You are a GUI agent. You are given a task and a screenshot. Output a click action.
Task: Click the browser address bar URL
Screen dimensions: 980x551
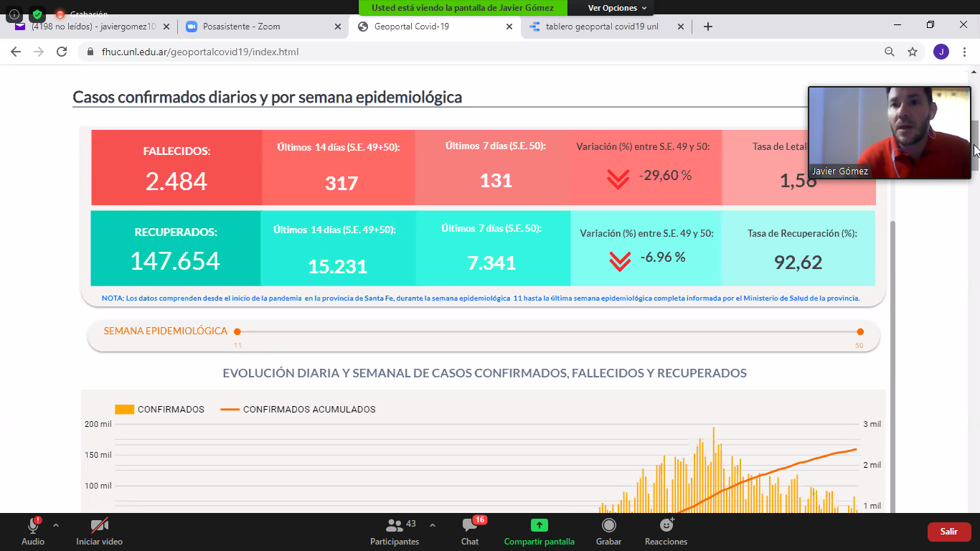pyautogui.click(x=200, y=52)
